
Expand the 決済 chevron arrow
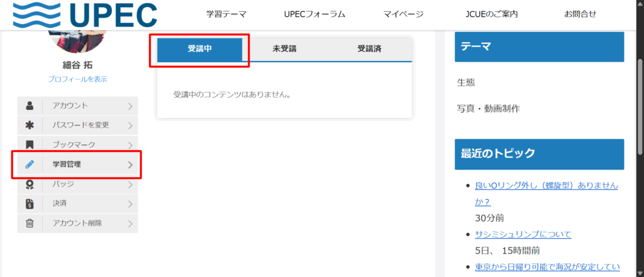point(130,204)
